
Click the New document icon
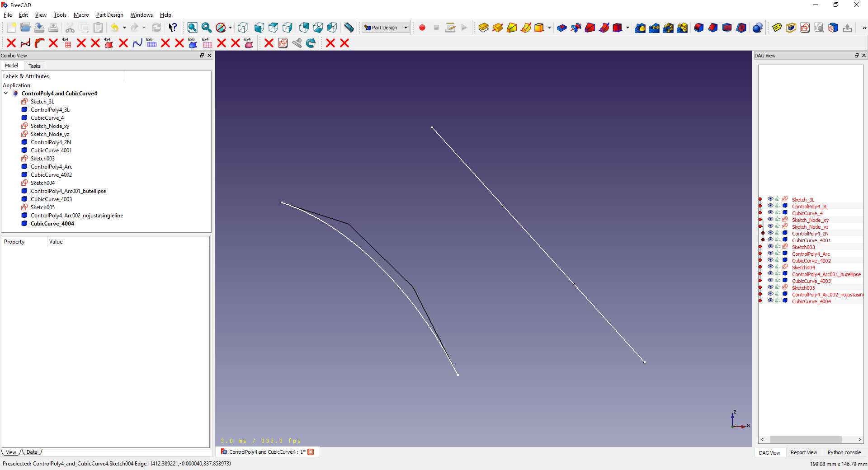11,28
